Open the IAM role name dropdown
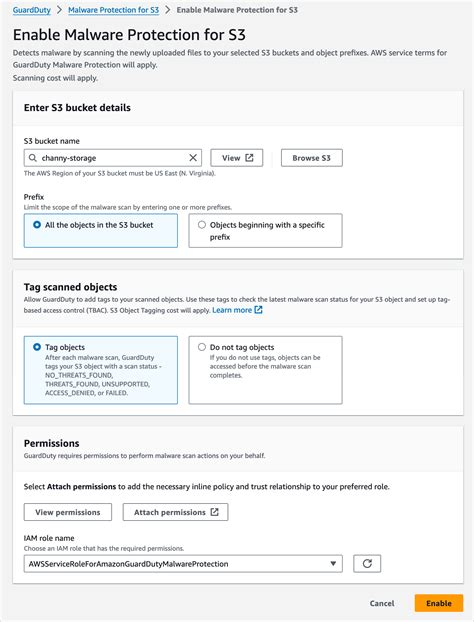This screenshot has height=622, width=474. 183,564
